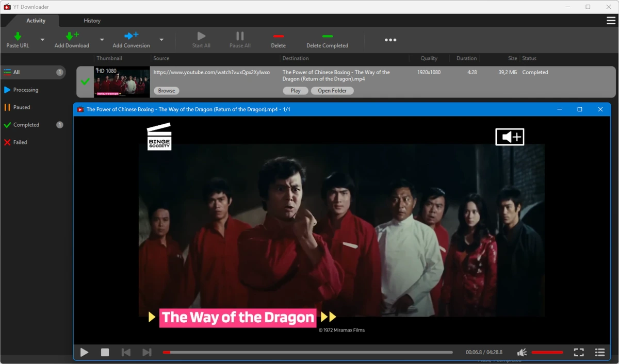Click the 39,2 МБ size value
619x364 pixels.
point(508,72)
